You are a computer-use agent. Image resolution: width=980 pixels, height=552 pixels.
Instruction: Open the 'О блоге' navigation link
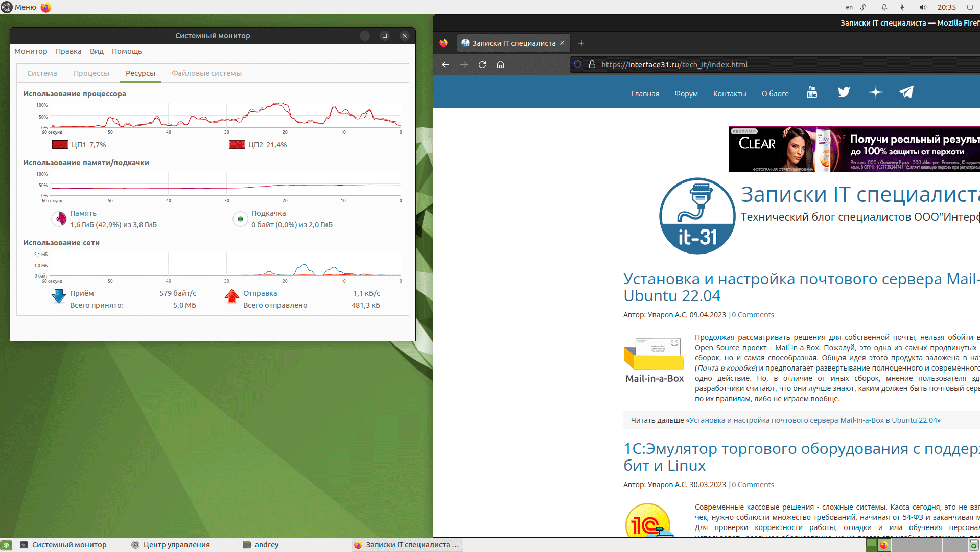[x=775, y=94]
